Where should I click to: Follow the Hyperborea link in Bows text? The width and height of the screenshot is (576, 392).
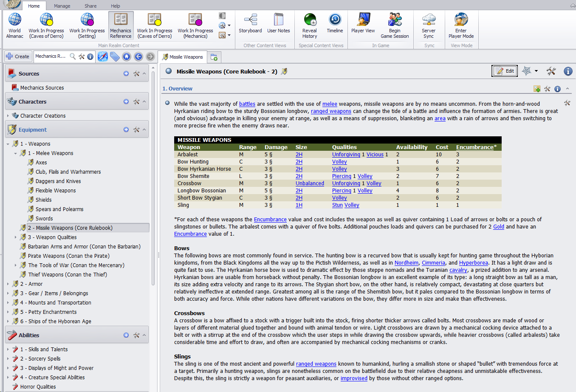point(473,263)
